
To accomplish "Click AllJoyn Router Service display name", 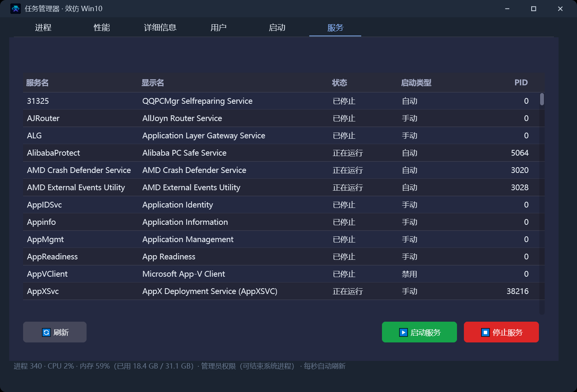I will (182, 118).
